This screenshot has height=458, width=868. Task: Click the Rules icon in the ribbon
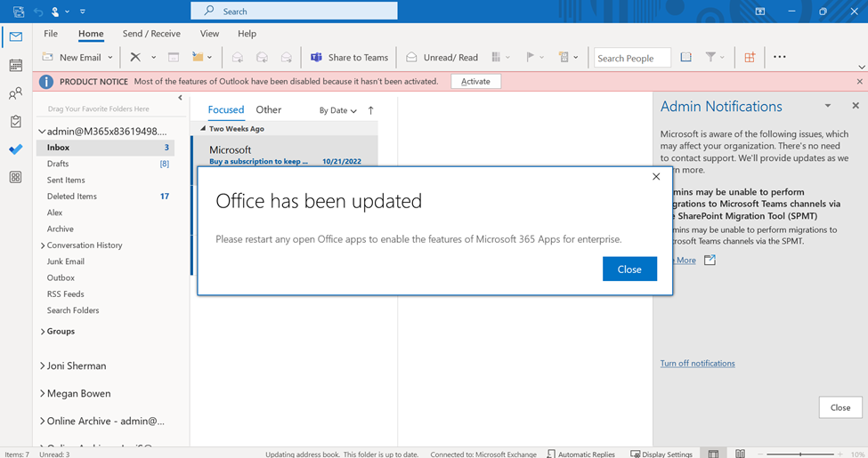[564, 57]
